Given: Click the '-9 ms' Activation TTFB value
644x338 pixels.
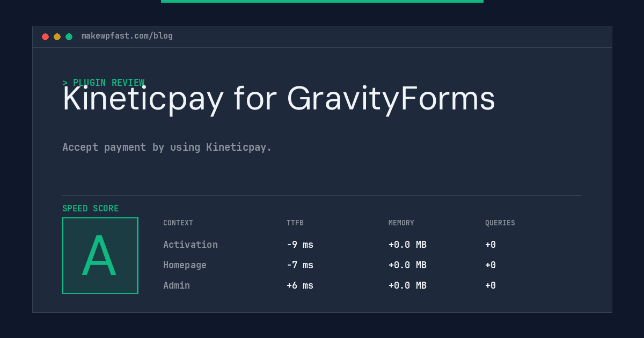Looking at the screenshot, I should pyautogui.click(x=300, y=245).
